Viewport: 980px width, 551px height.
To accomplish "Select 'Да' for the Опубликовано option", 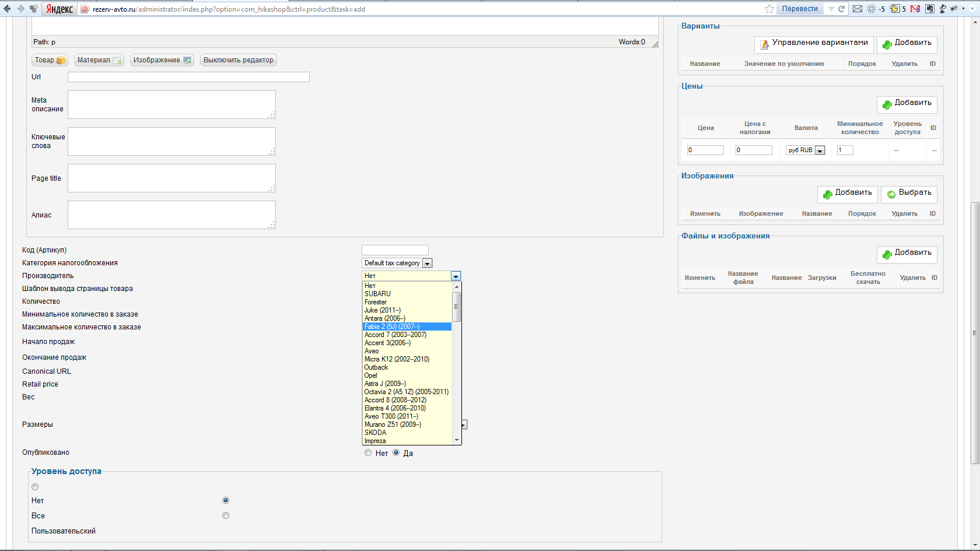I will (396, 453).
